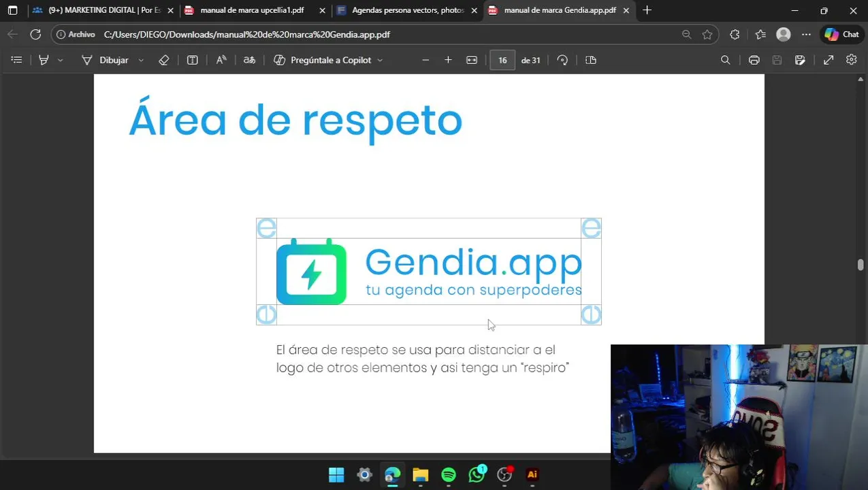Viewport: 868px width, 490px height.
Task: Open a new browser tab
Action: click(x=647, y=10)
